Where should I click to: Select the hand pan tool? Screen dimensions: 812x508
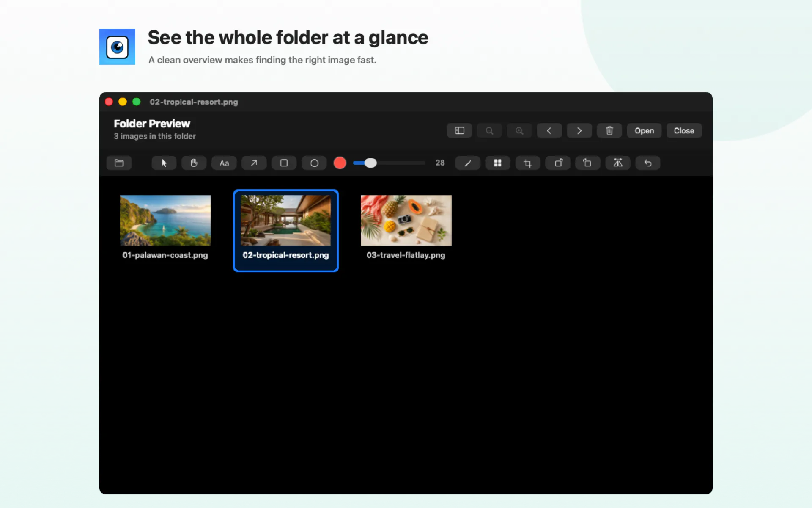click(x=194, y=163)
